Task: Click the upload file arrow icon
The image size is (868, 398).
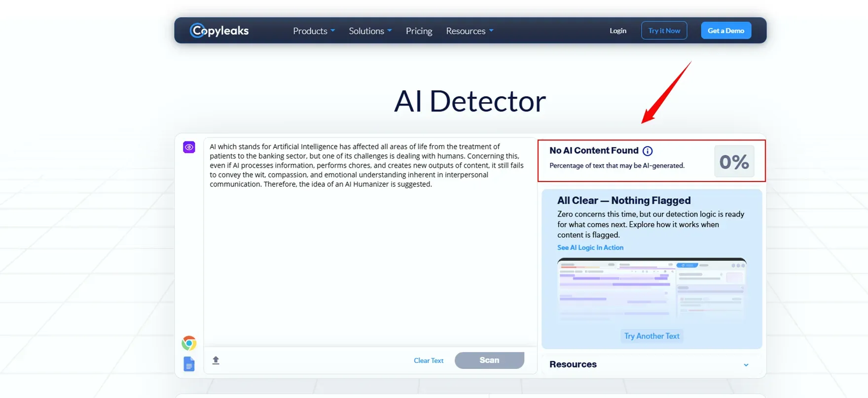Action: [216, 360]
